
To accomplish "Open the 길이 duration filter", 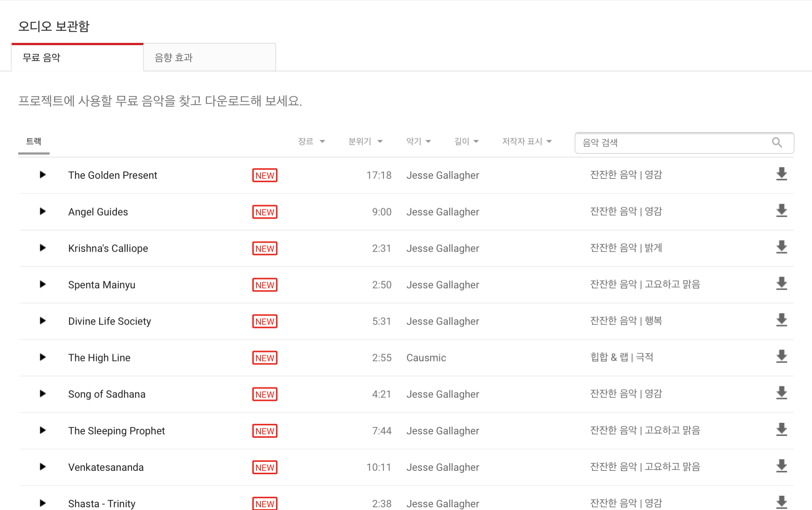I will pos(466,141).
